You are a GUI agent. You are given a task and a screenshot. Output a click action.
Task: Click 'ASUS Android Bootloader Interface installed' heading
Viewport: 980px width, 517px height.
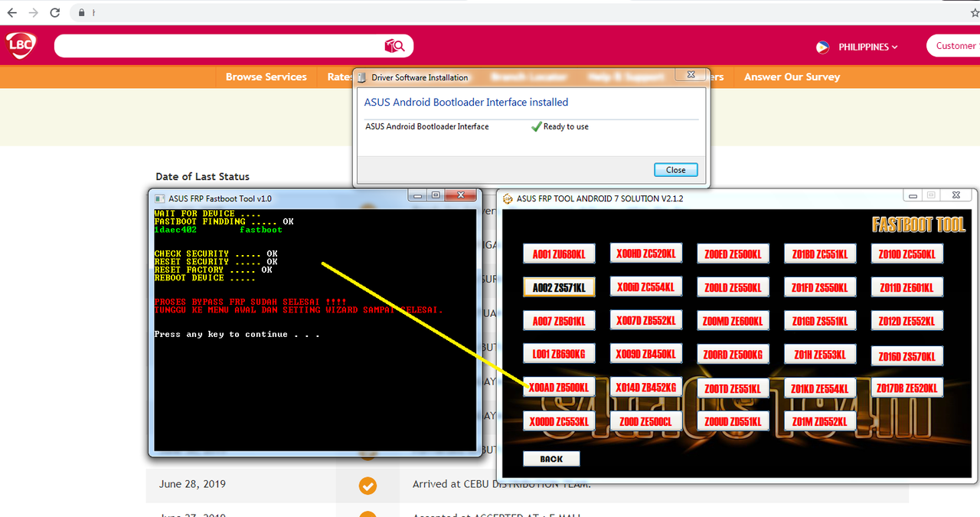coord(465,102)
